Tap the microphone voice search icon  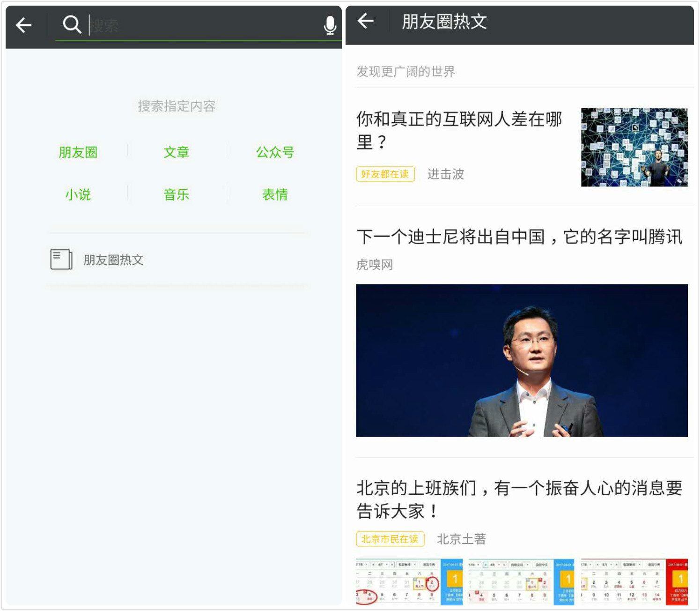click(x=330, y=25)
